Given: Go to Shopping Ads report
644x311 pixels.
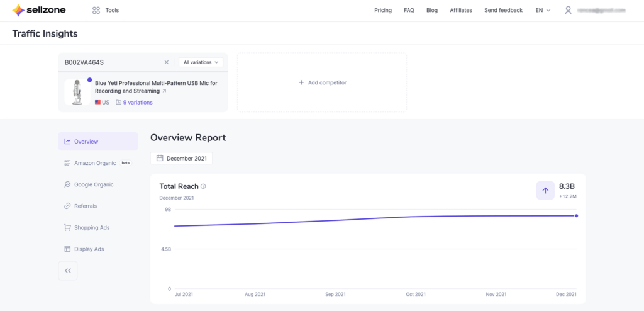Looking at the screenshot, I should point(91,227).
